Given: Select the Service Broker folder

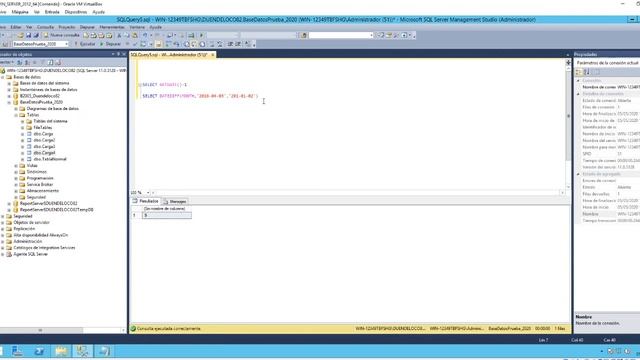Looking at the screenshot, I should click(x=40, y=184).
